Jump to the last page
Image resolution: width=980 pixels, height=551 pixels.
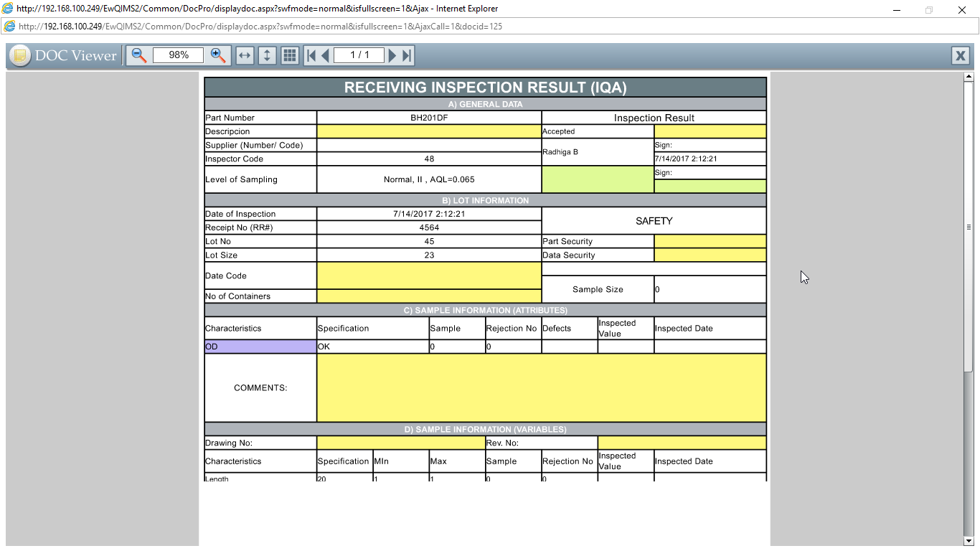(x=407, y=55)
